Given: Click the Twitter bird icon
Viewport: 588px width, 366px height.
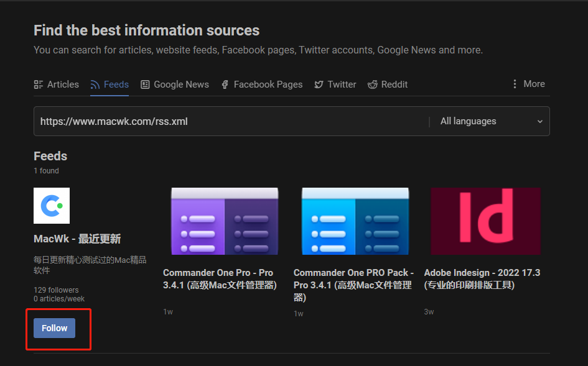Looking at the screenshot, I should [319, 85].
